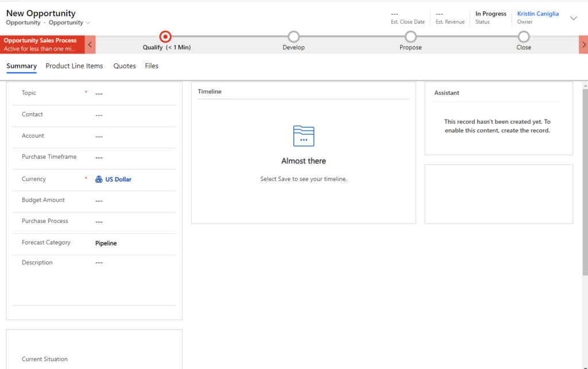
Task: Click the Opportunity Sales Process label
Action: pos(40,40)
